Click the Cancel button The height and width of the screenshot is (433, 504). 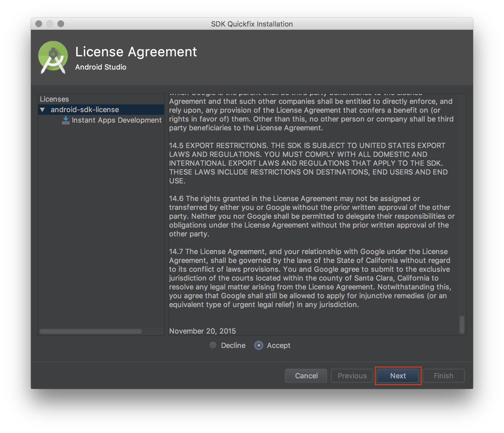[x=306, y=376]
